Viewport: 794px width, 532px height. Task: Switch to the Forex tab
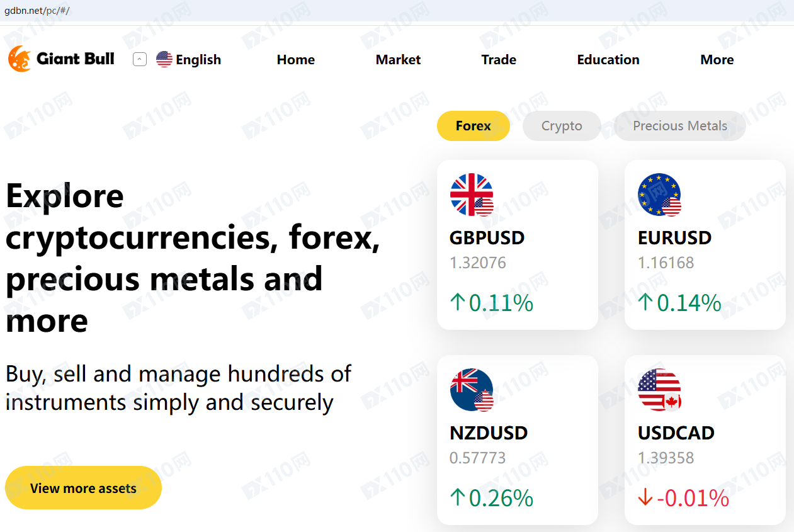pos(474,126)
